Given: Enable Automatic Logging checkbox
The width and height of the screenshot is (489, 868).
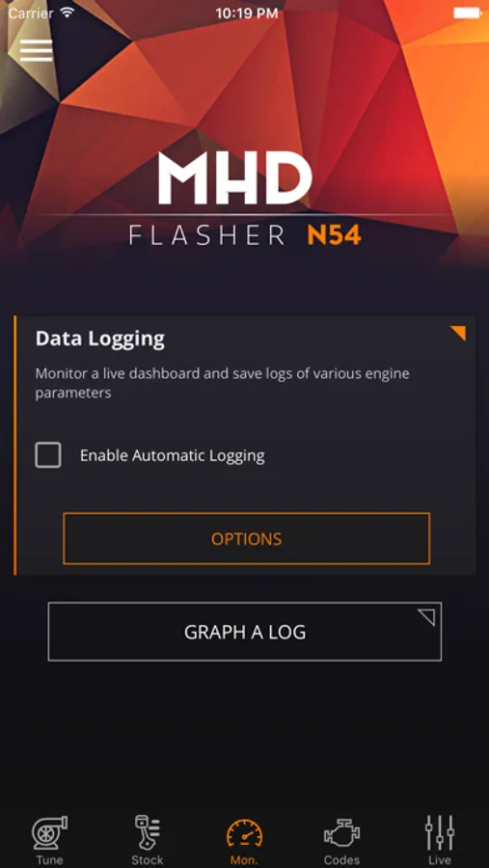Looking at the screenshot, I should pos(48,455).
